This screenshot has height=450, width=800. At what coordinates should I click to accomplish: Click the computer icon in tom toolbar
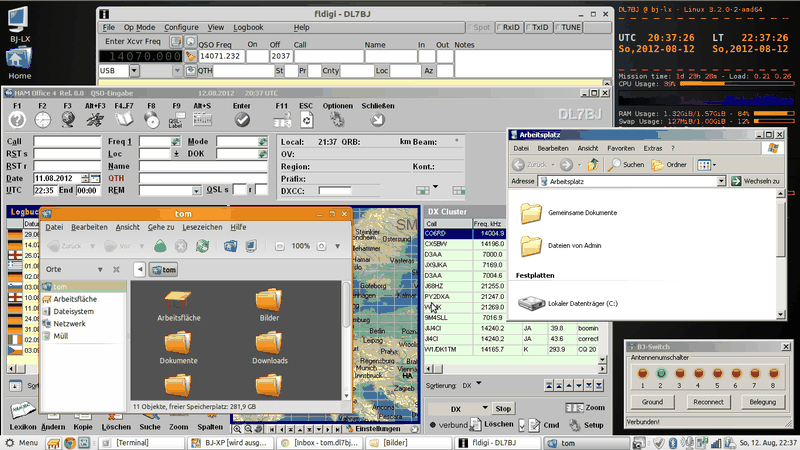pyautogui.click(x=251, y=246)
